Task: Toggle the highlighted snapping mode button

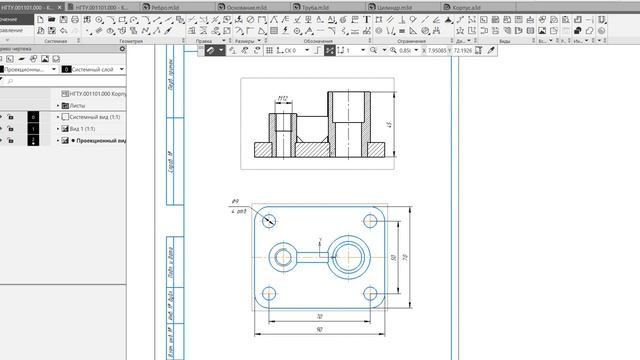Action: (x=330, y=50)
